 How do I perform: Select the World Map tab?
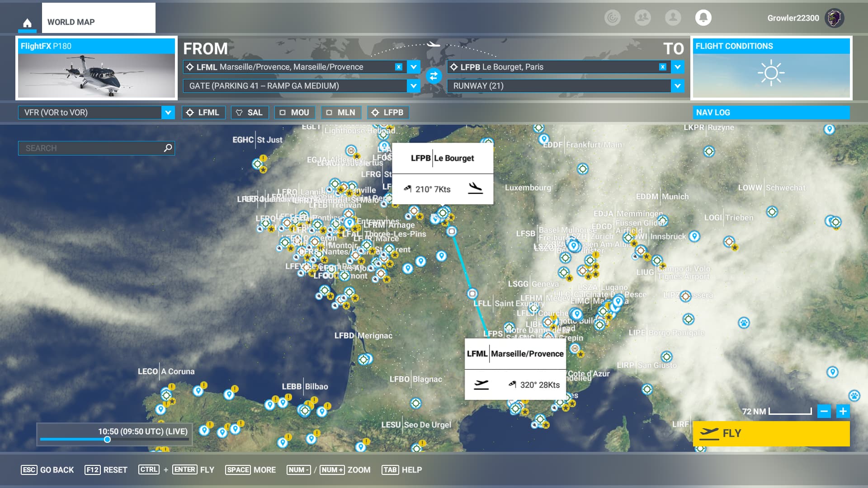click(99, 18)
